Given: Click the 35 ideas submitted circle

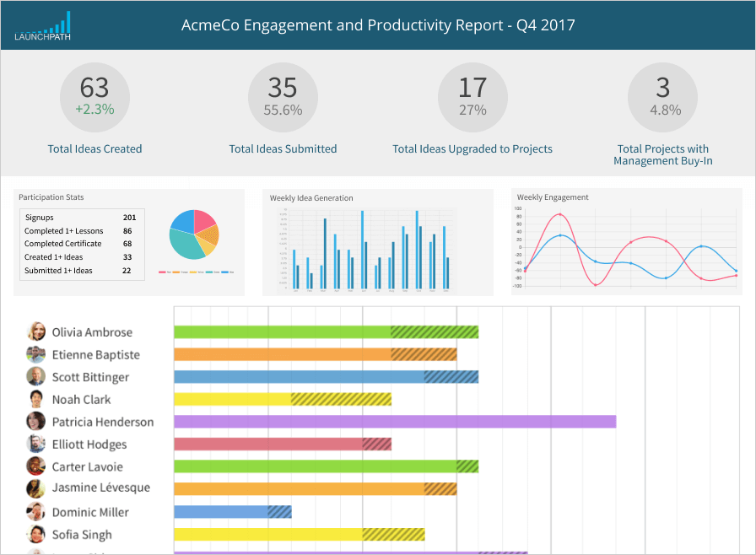Looking at the screenshot, I should (x=283, y=97).
